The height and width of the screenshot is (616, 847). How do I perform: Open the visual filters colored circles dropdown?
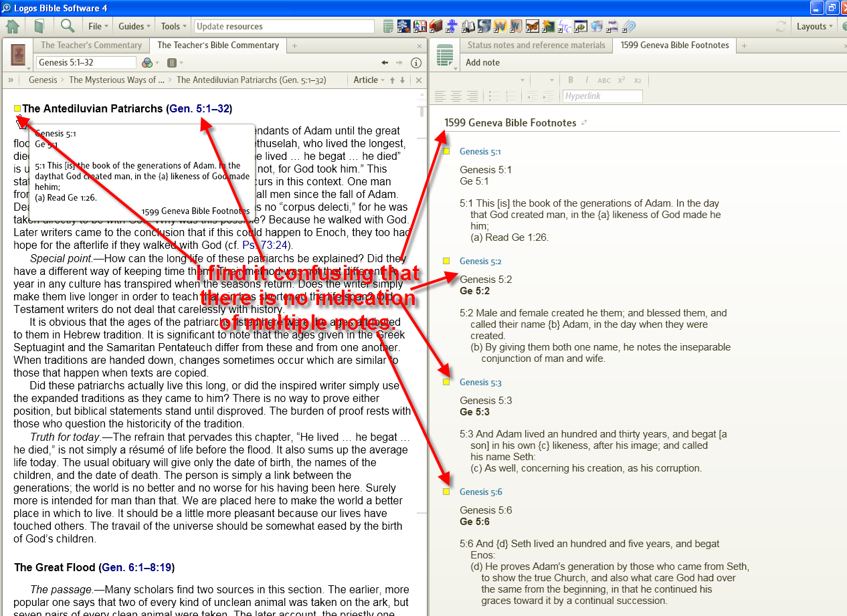click(150, 63)
